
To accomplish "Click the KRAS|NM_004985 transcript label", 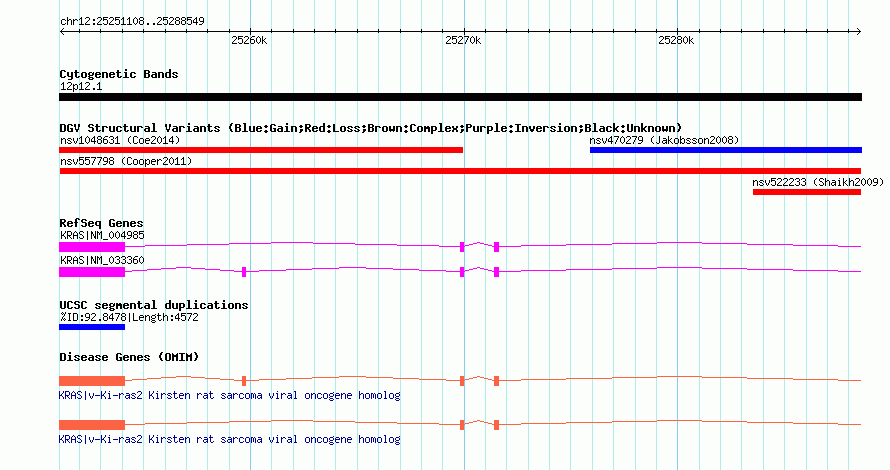I will coord(102,236).
